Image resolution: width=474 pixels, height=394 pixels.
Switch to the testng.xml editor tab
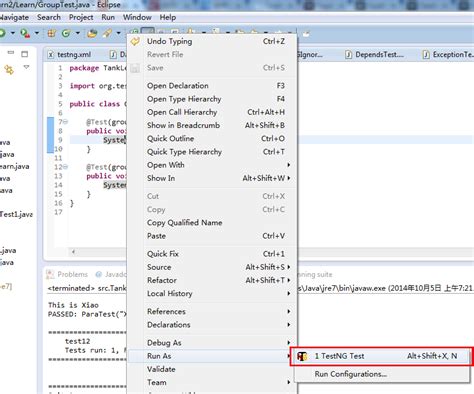pos(70,54)
